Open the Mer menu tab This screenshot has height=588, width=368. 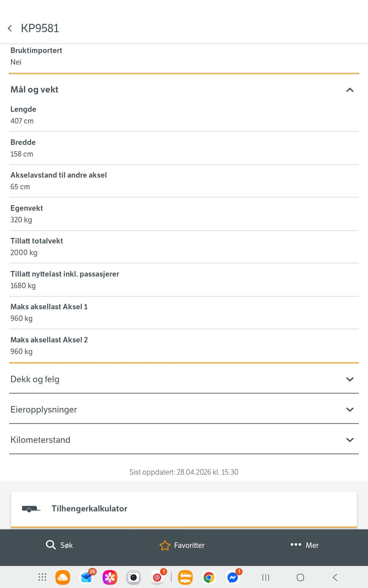coord(305,545)
